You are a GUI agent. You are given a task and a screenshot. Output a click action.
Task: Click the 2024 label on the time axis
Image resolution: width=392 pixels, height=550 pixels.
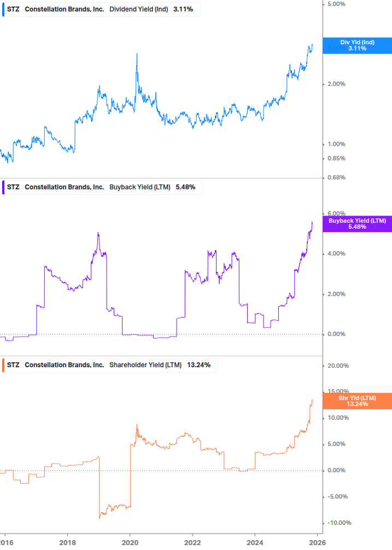pyautogui.click(x=255, y=543)
